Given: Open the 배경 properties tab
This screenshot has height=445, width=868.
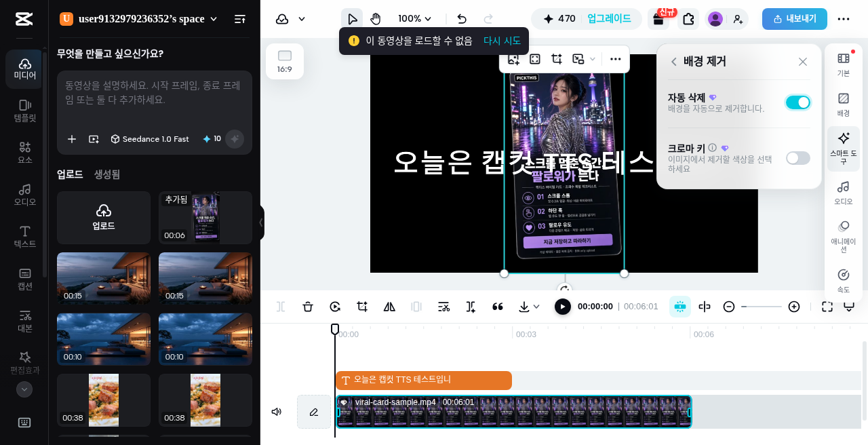Looking at the screenshot, I should coord(844,104).
